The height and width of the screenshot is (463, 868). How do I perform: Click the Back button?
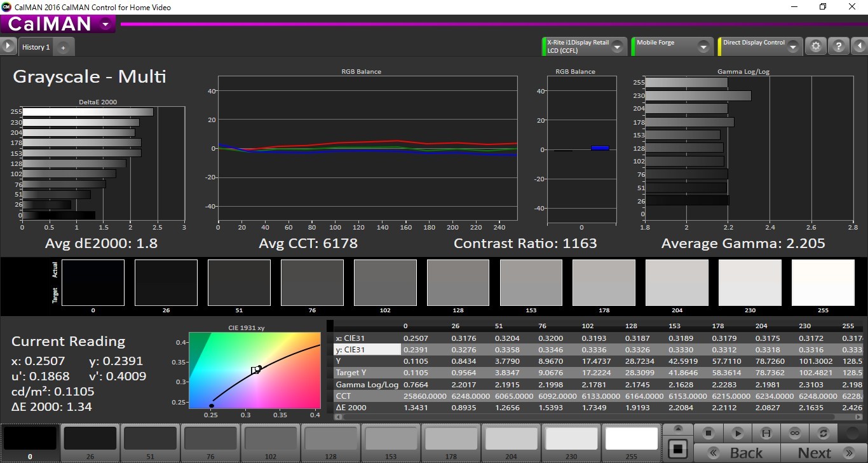pyautogui.click(x=736, y=453)
